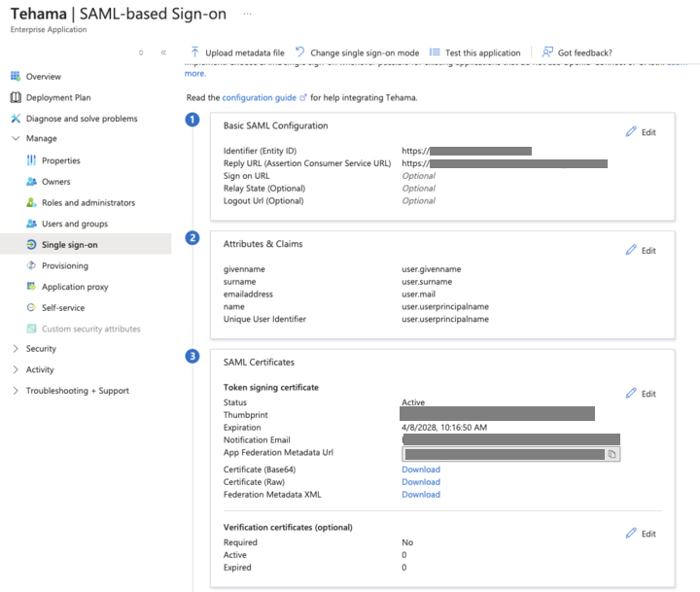The width and height of the screenshot is (700, 592).
Task: Click the Upload metadata file arrow icon
Action: 194,52
